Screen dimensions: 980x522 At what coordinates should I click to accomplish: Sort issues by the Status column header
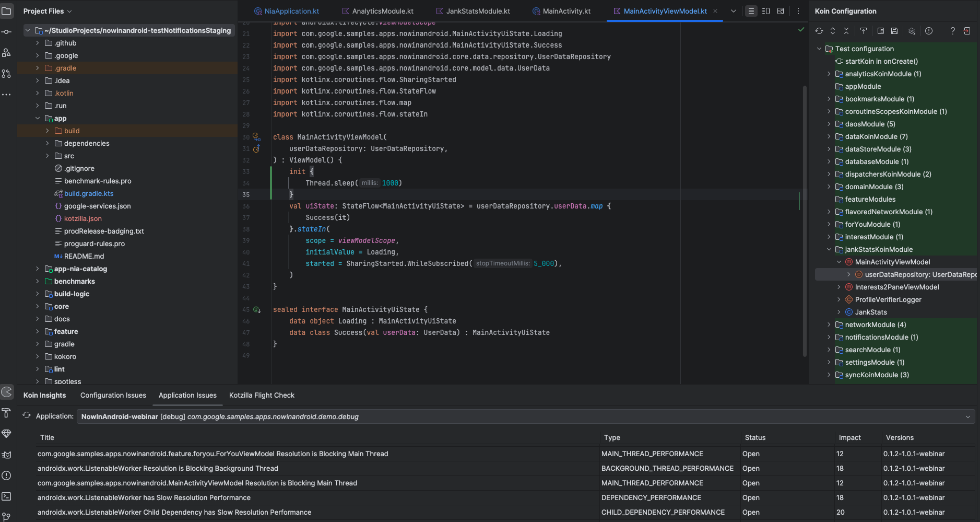click(x=755, y=437)
